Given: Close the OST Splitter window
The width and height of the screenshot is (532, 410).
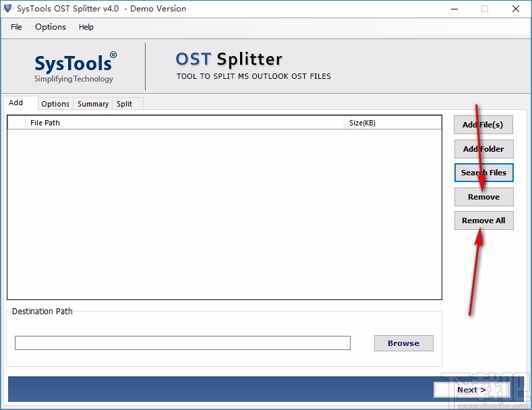Looking at the screenshot, I should (x=516, y=9).
